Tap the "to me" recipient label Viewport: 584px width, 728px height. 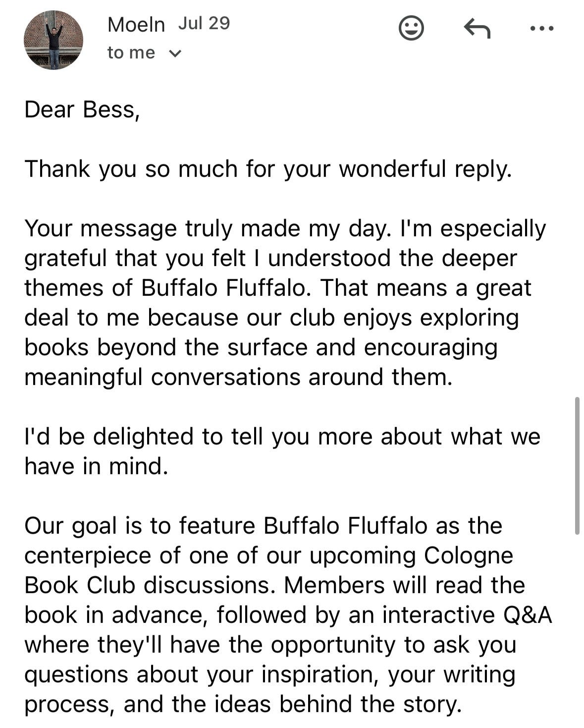click(131, 53)
